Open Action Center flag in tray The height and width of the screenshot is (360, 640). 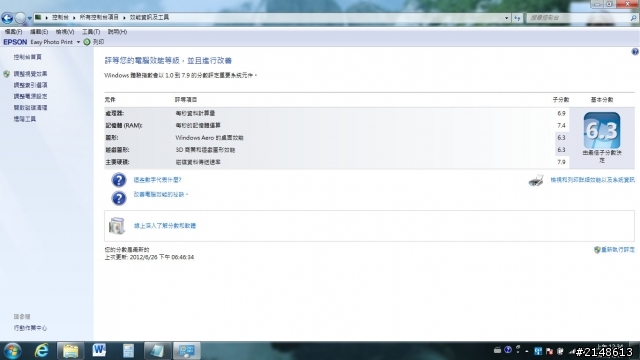tap(549, 351)
